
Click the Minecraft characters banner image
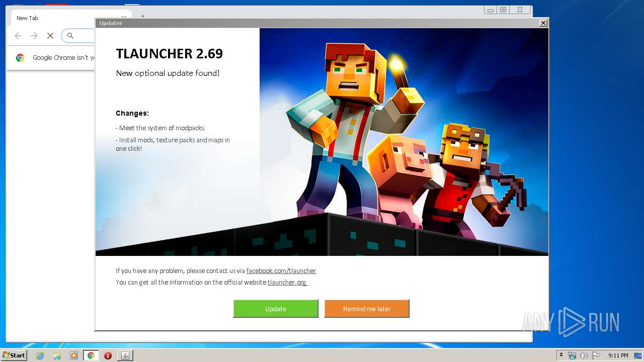point(404,142)
